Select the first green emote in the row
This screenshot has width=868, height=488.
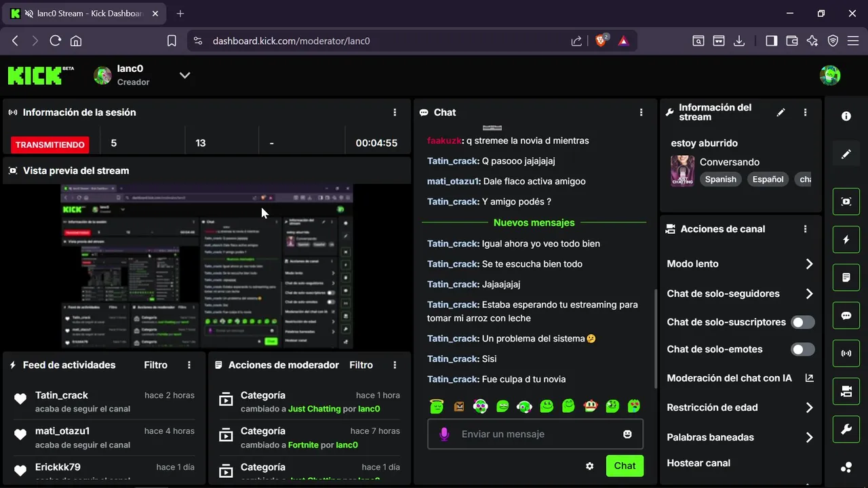pyautogui.click(x=437, y=406)
